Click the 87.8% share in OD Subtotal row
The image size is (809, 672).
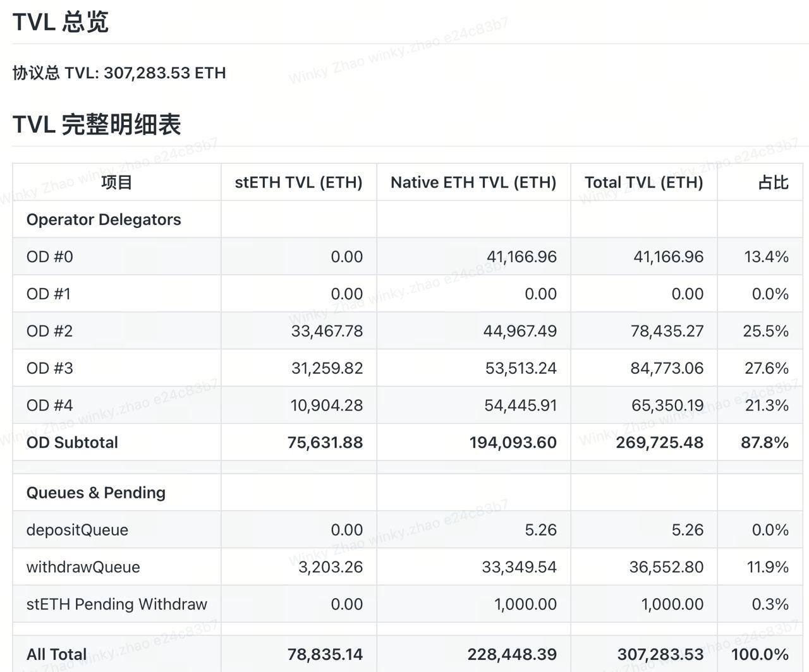(765, 443)
